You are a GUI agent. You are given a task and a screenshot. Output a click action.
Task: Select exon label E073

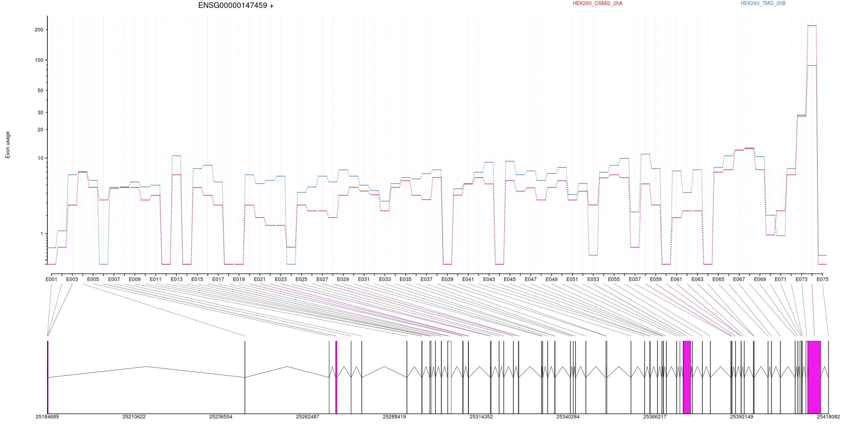pos(801,279)
